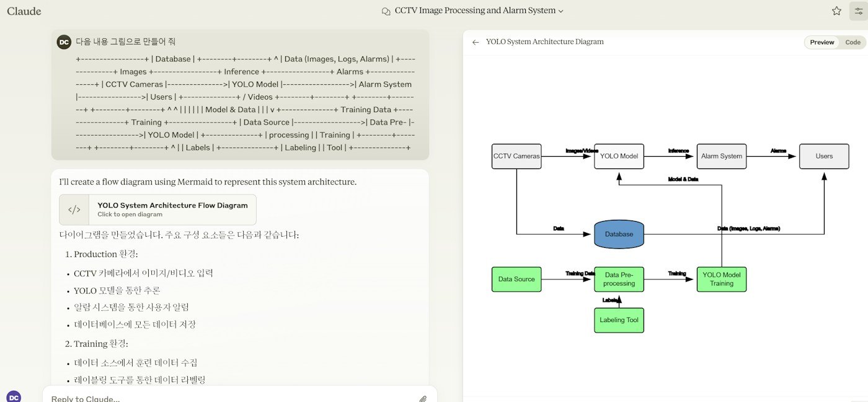The height and width of the screenshot is (402, 868).
Task: Click the 'Labels' edge label
Action: click(x=611, y=300)
